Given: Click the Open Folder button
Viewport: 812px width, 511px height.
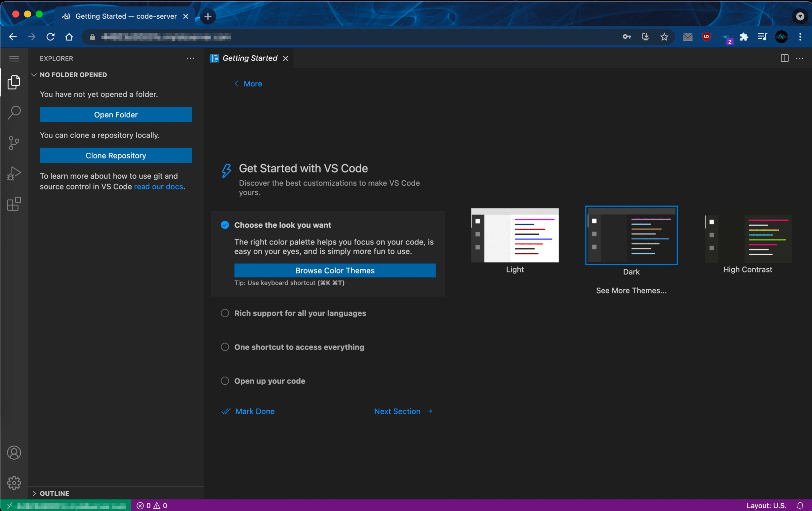Looking at the screenshot, I should point(116,115).
